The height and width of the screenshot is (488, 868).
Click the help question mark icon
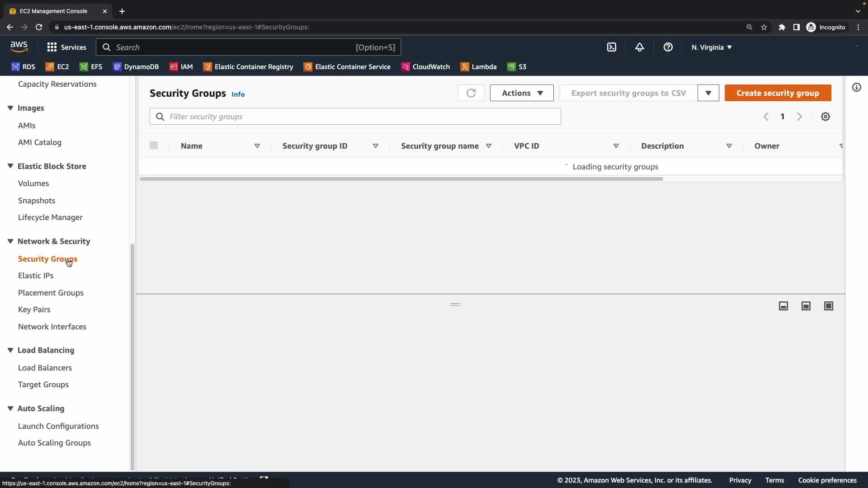click(x=668, y=47)
